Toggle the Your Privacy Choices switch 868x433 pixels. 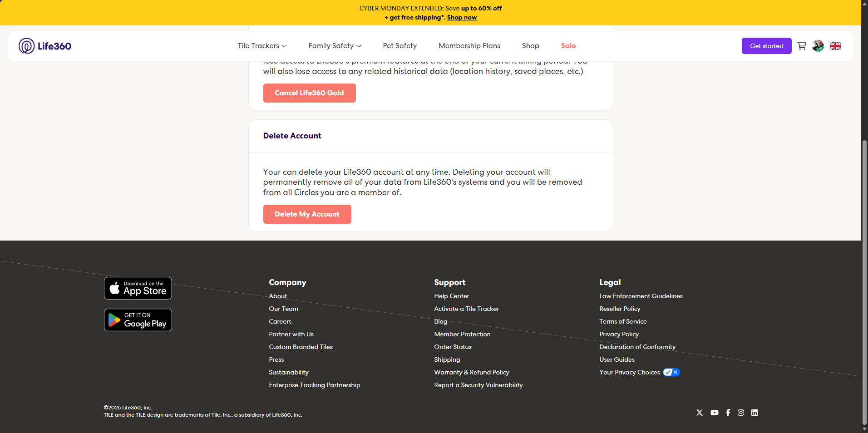click(671, 372)
